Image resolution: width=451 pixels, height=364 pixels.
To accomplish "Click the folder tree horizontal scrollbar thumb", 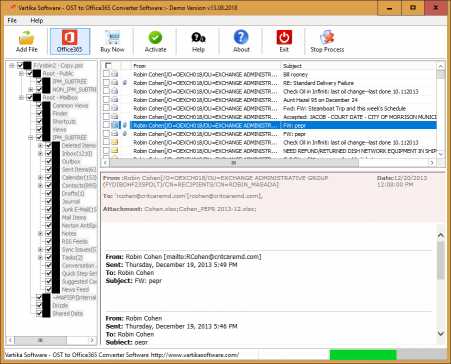I will [40, 340].
